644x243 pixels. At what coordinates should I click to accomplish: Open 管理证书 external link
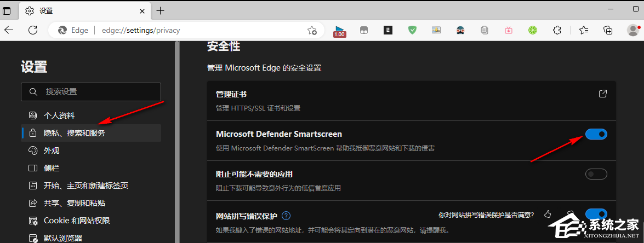[x=603, y=94]
